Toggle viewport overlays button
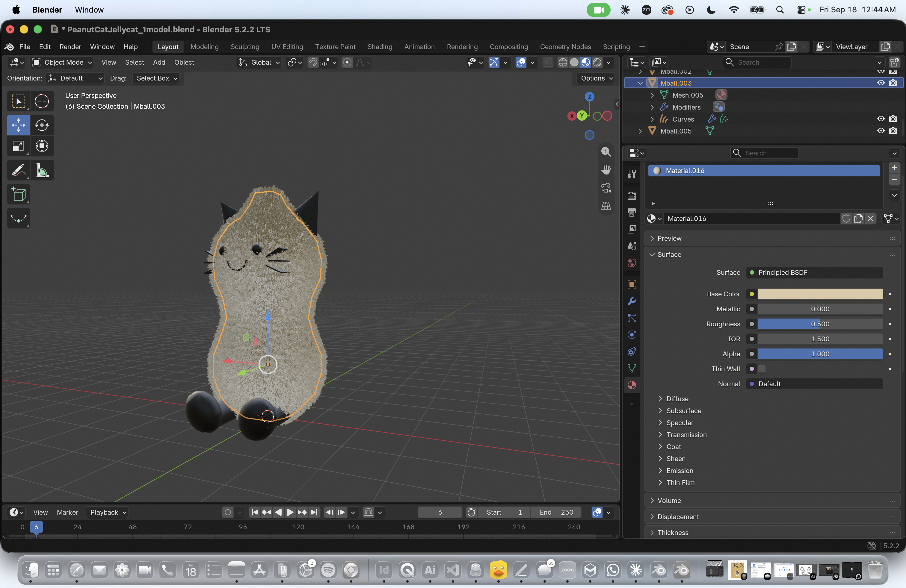Viewport: 906px width, 588px height. pyautogui.click(x=521, y=62)
